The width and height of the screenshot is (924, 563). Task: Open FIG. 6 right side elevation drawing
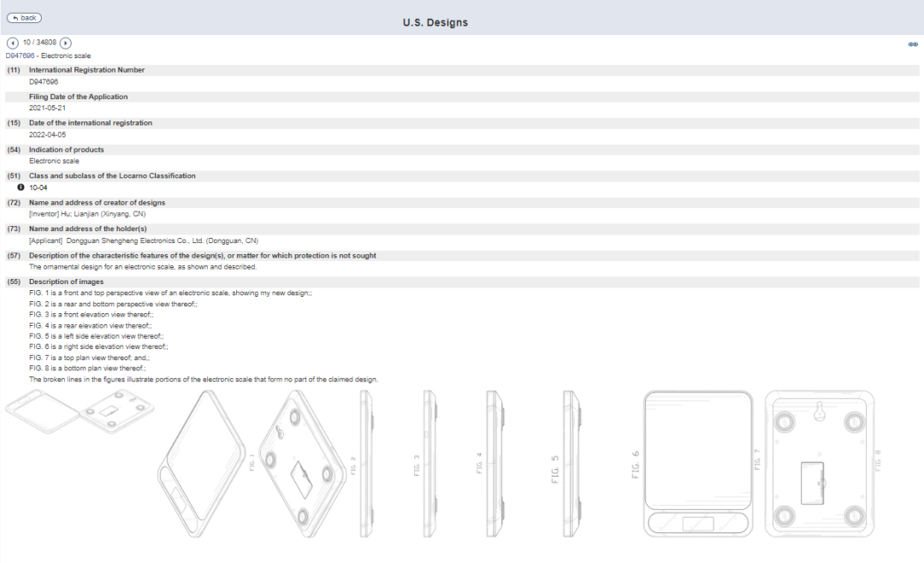pos(572,464)
